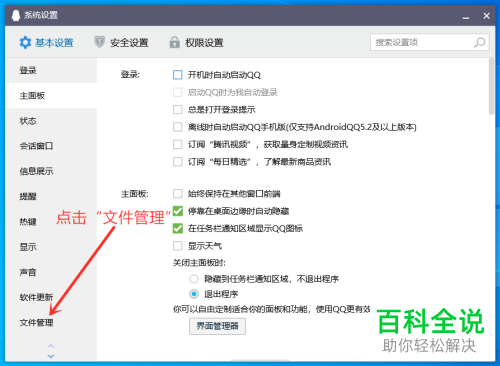The image size is (500, 366).
Task: Select 状态 in the sidebar
Action: tap(51, 121)
